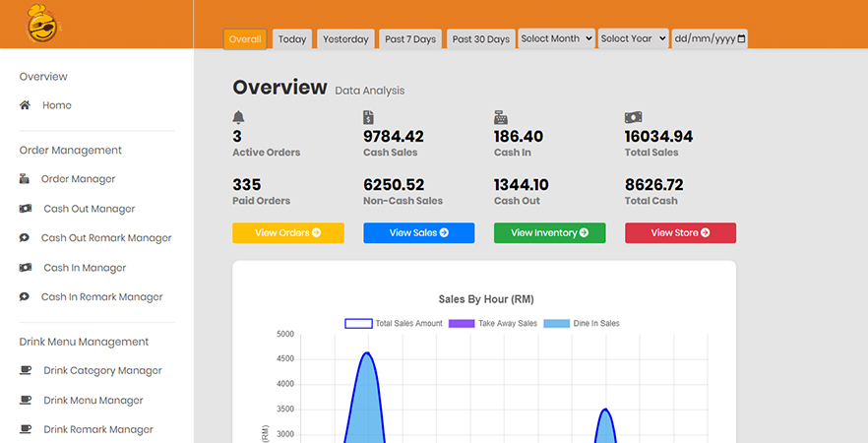This screenshot has height=443, width=868.
Task: Click the Cash In register icon
Action: (x=501, y=117)
